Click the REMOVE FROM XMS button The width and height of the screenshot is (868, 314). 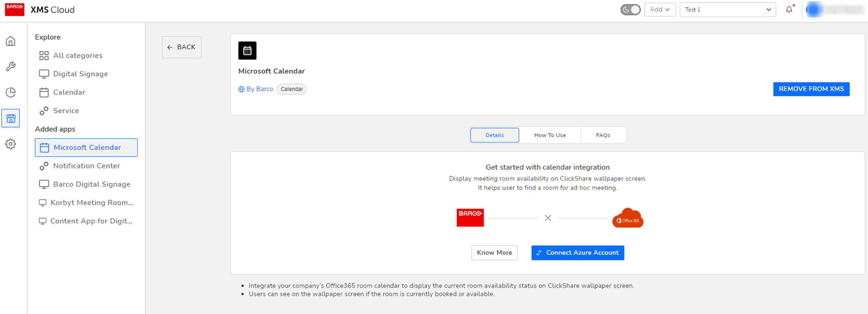tap(811, 89)
